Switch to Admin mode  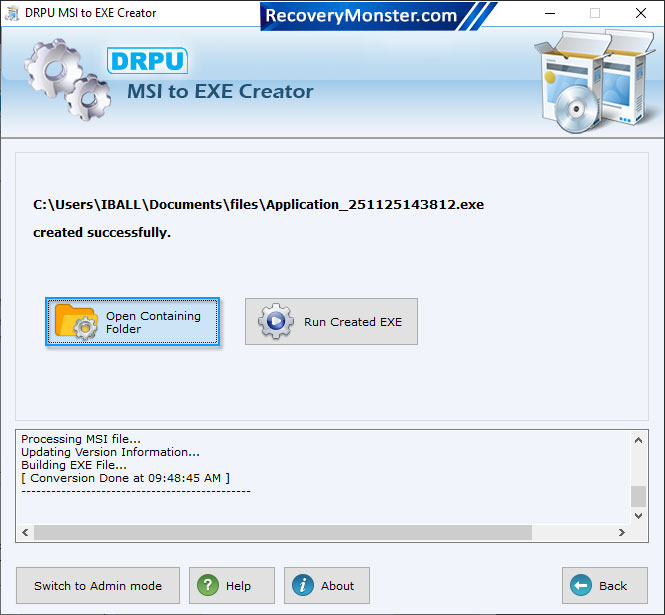point(97,586)
